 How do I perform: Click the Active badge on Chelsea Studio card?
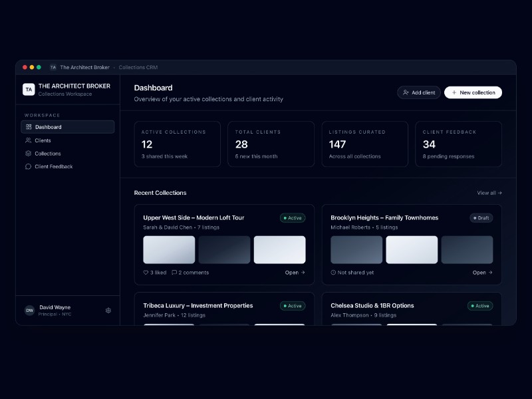tap(479, 306)
